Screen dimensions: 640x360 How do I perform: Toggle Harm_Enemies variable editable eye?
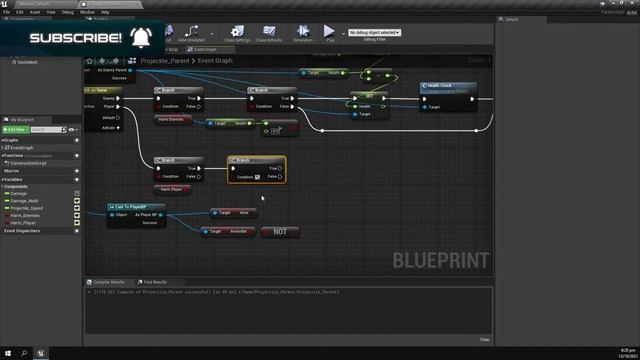click(77, 216)
